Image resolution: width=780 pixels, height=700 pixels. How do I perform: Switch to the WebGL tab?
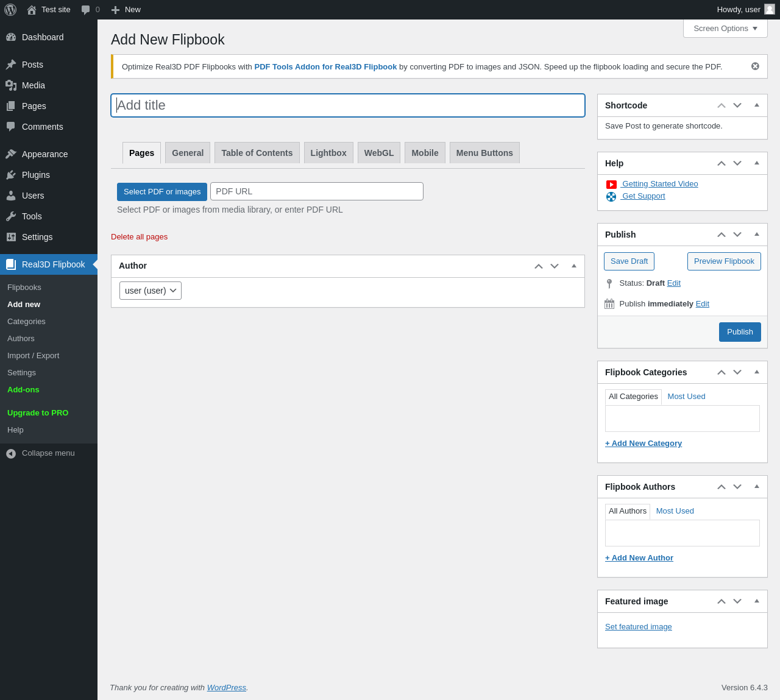tap(379, 153)
